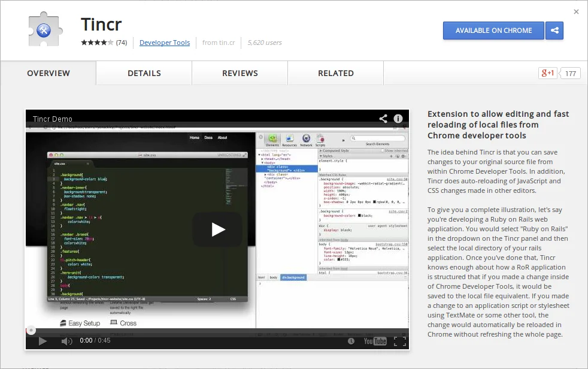Click the small play button in video controls
588x369 pixels.
click(43, 341)
